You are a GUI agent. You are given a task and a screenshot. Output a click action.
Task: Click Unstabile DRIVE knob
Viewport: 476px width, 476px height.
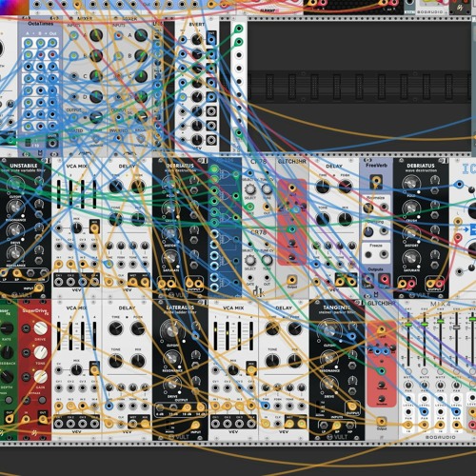tap(14, 231)
